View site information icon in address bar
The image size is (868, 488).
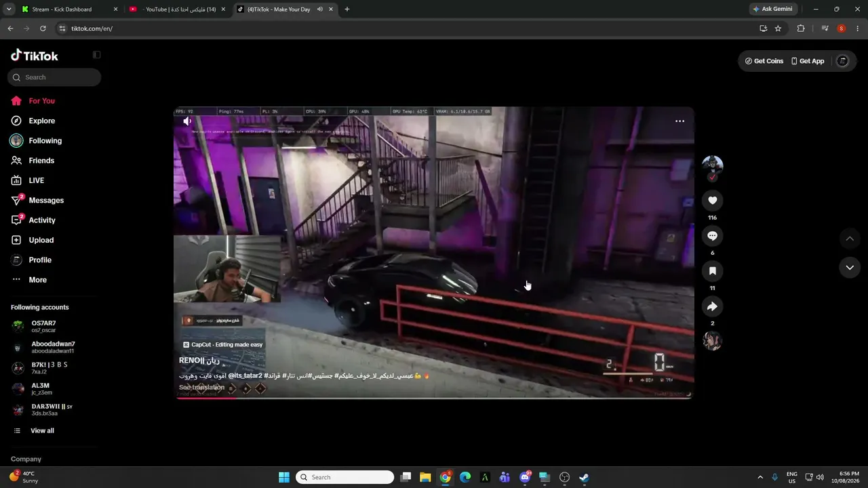point(62,28)
